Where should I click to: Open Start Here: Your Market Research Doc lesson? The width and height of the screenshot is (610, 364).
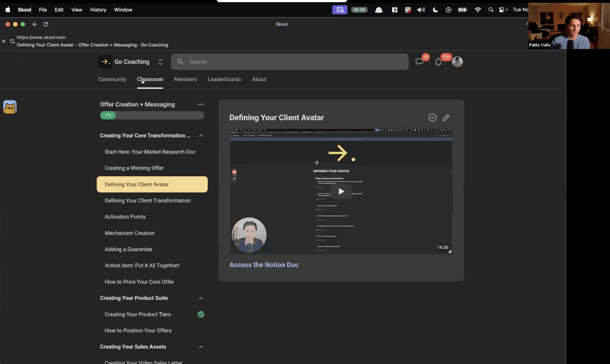click(x=152, y=152)
